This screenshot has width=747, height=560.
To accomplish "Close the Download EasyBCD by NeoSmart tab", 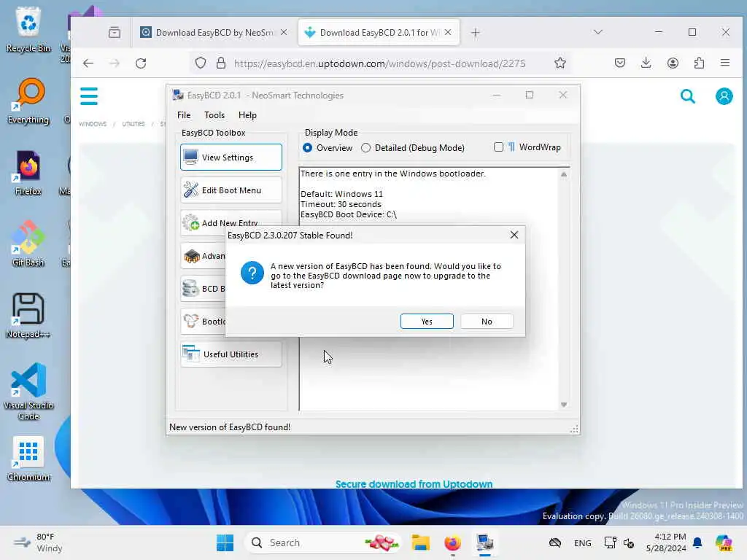I will click(284, 32).
